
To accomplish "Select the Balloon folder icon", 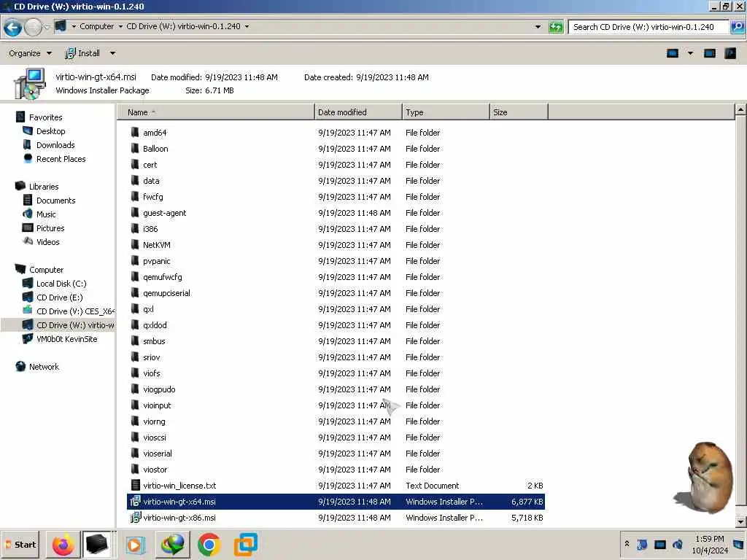I will (135, 149).
